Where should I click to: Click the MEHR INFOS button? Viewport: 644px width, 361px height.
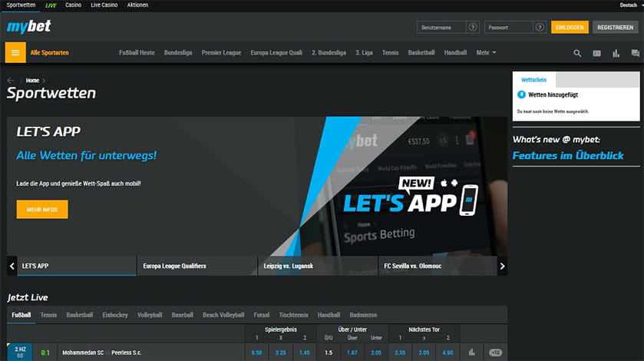pyautogui.click(x=42, y=209)
